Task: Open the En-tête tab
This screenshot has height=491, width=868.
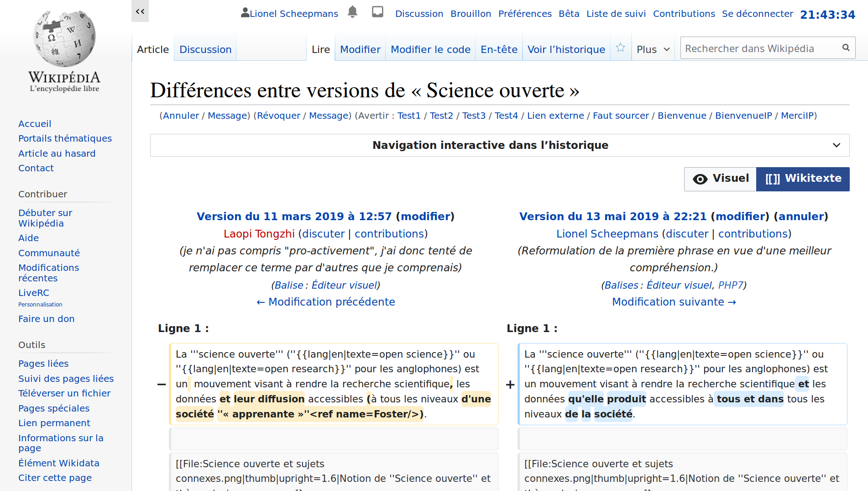Action: 499,49
